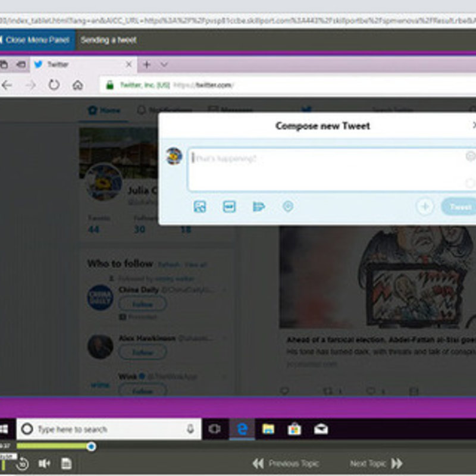476x476 pixels.
Task: Click the Followers count 18
Action: coord(186,229)
